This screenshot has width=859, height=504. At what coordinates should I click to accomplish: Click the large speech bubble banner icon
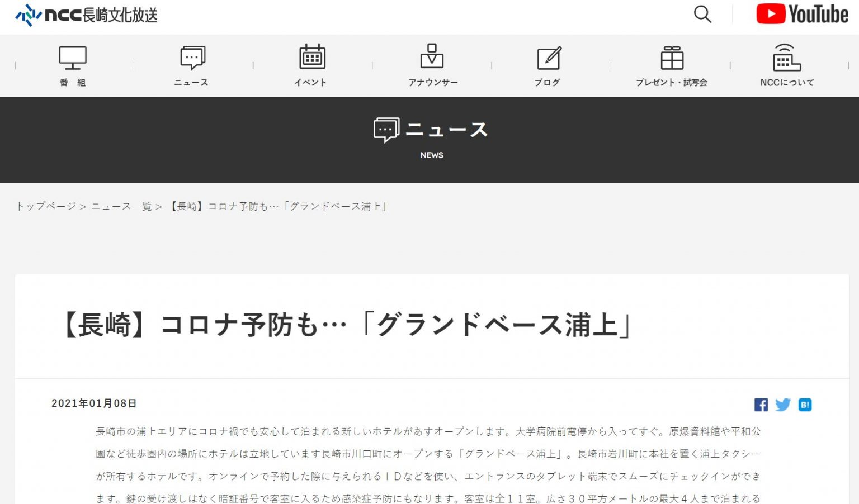point(386,130)
